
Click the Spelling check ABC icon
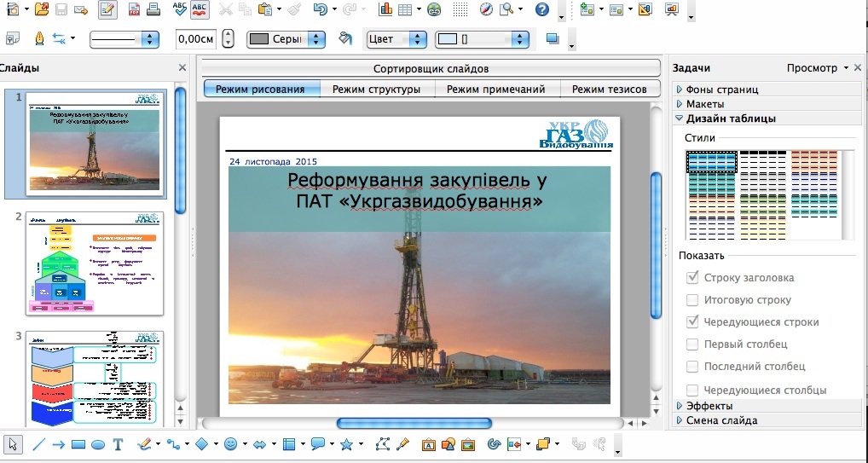coord(180,10)
